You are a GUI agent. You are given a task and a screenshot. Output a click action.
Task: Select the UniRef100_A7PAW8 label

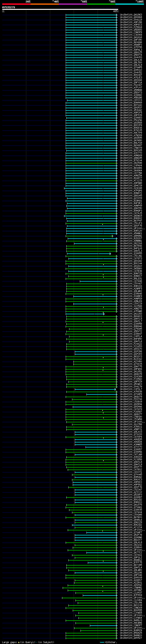click(x=131, y=311)
